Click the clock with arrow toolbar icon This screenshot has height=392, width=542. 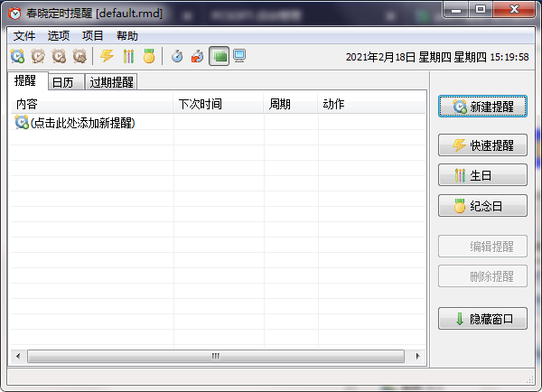click(79, 56)
